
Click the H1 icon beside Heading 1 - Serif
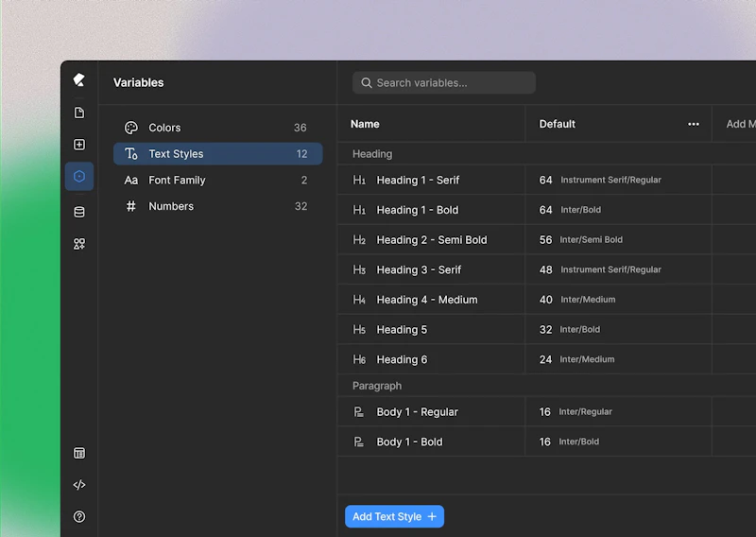(359, 180)
